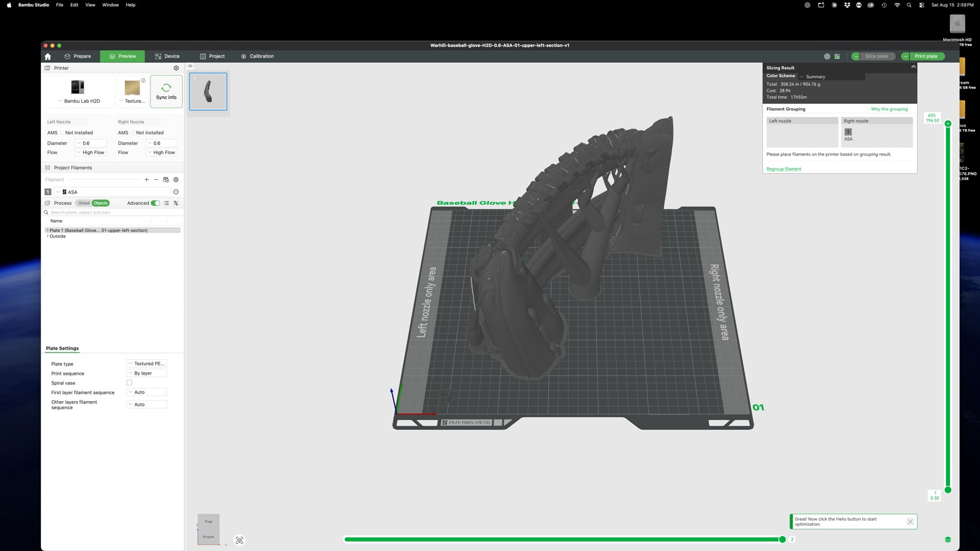The height and width of the screenshot is (551, 980).
Task: Open filament settings gear in Project Filaments
Action: (176, 180)
